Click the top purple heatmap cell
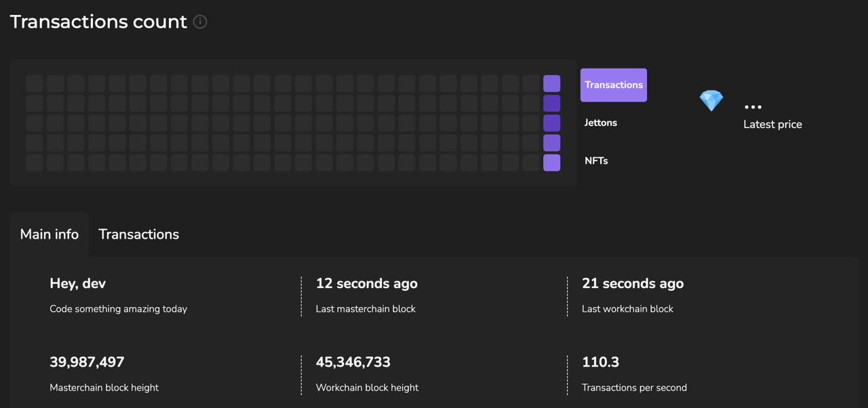This screenshot has width=868, height=408. pyautogui.click(x=552, y=83)
